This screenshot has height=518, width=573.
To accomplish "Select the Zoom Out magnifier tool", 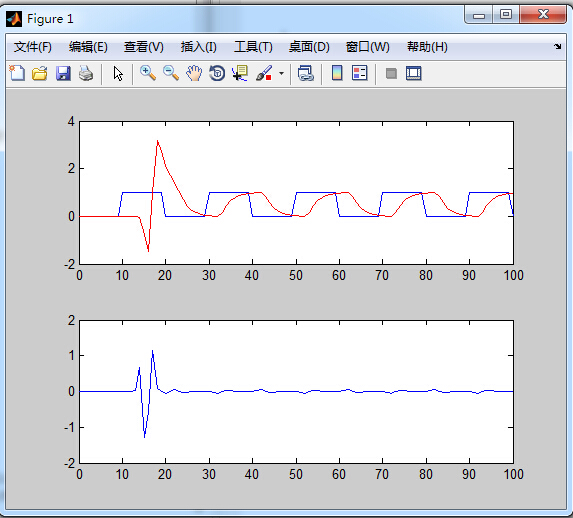I will coord(171,73).
